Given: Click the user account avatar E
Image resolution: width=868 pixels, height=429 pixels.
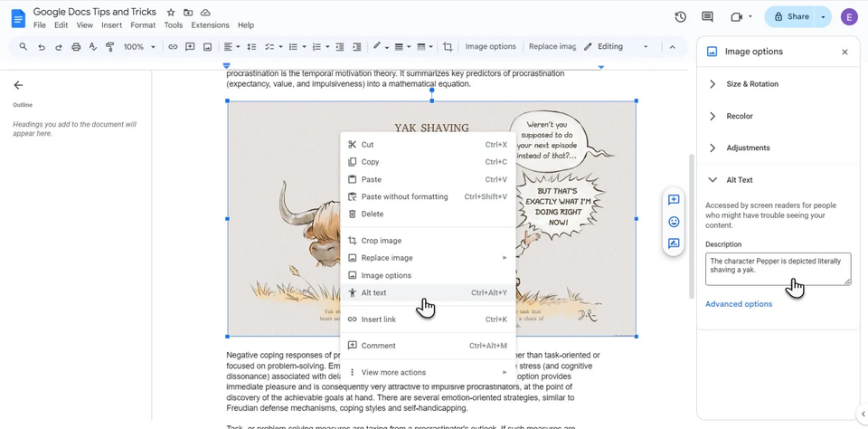Looking at the screenshot, I should tap(849, 16).
